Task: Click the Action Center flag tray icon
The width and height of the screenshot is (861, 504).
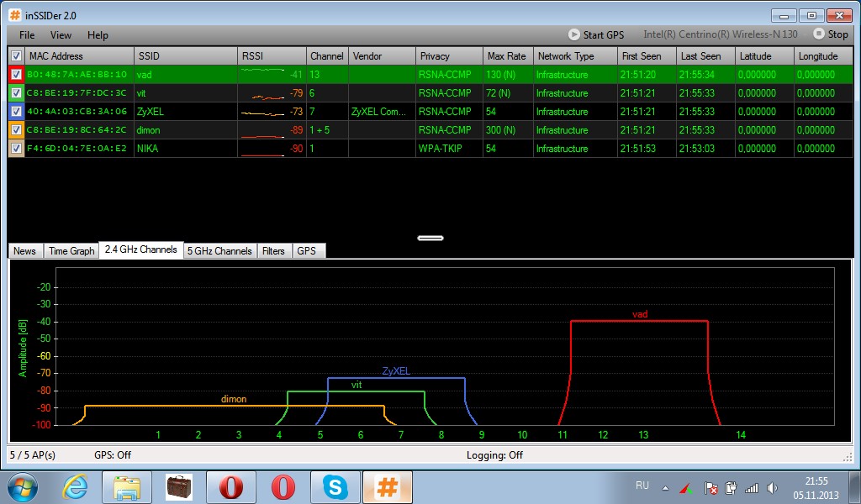Action: click(710, 487)
